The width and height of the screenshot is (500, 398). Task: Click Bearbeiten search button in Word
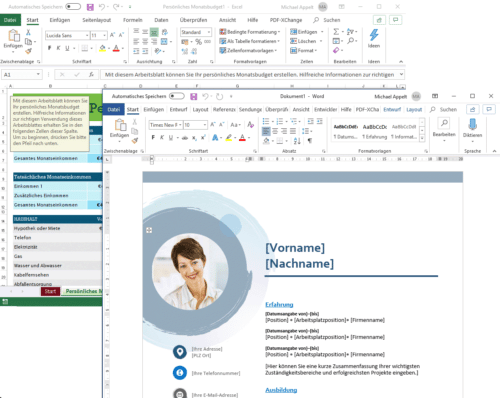tap(444, 129)
